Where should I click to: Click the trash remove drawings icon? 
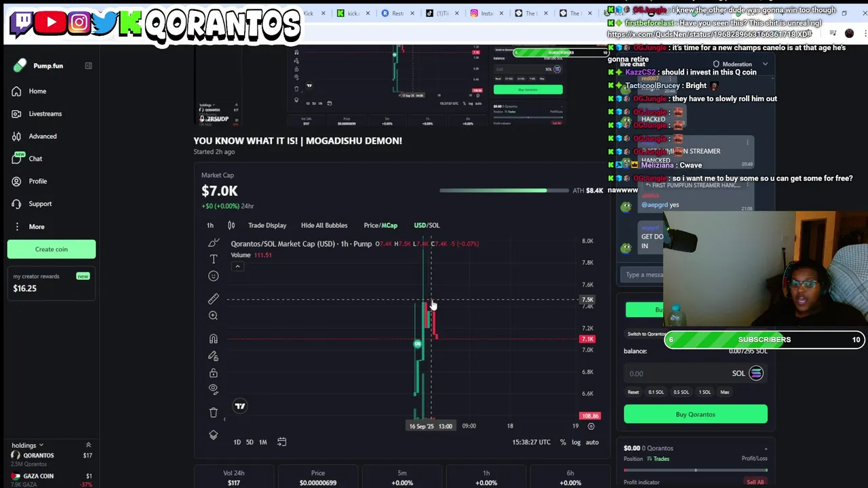213,412
